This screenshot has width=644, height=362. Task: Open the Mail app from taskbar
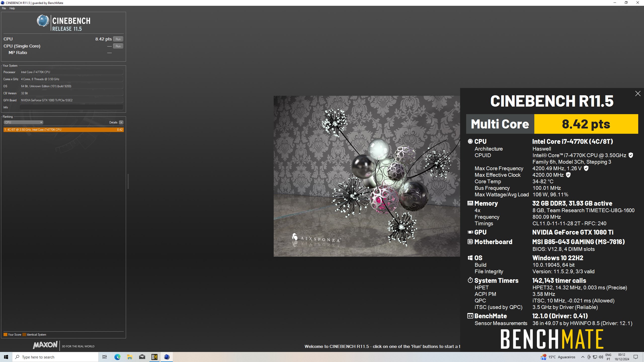142,357
